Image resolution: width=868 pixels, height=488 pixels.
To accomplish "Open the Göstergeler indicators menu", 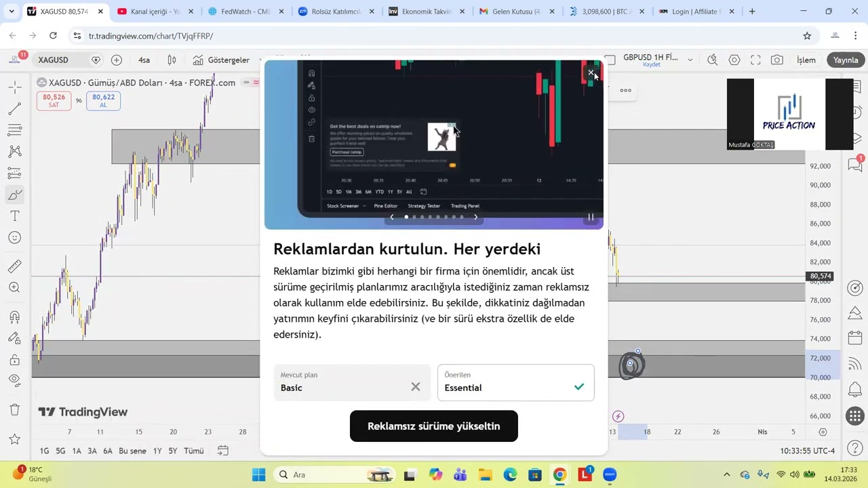I will [x=222, y=60].
